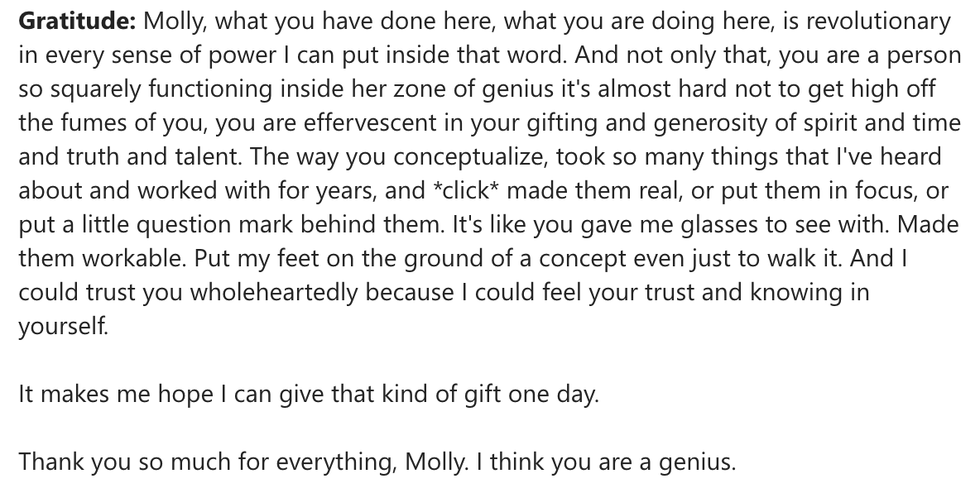Click the word "squarely" in the third line
This screenshot has width=980, height=493.
[x=96, y=89]
